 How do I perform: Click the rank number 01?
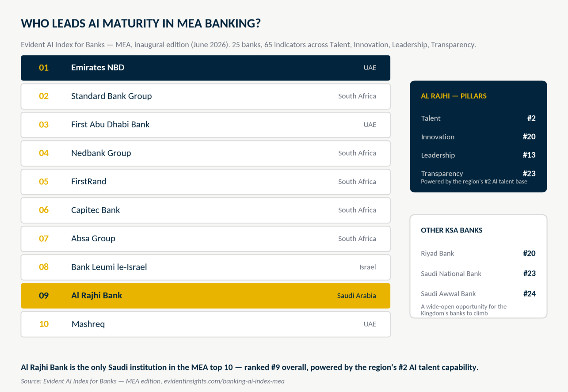(x=44, y=68)
